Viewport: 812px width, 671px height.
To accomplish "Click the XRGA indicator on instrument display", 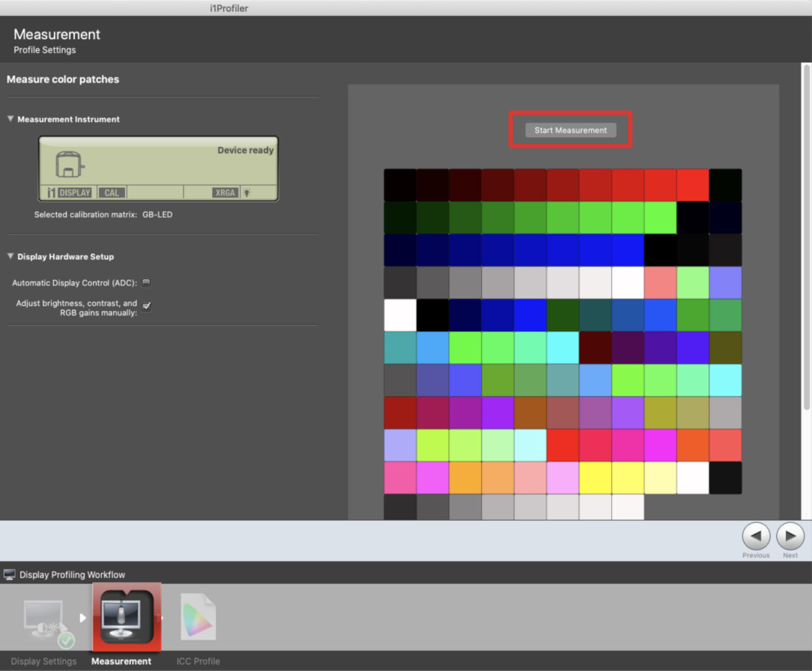I will tap(225, 193).
